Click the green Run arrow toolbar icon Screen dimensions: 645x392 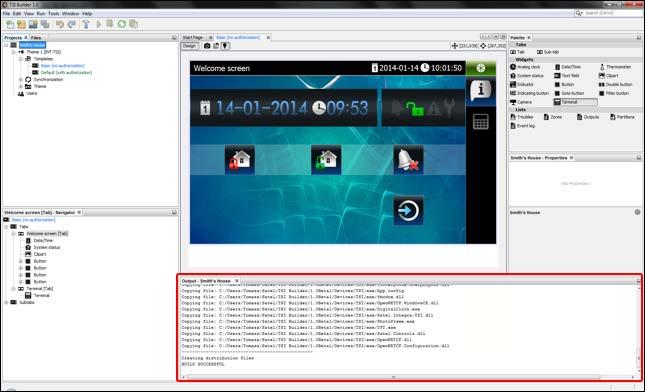click(99, 24)
